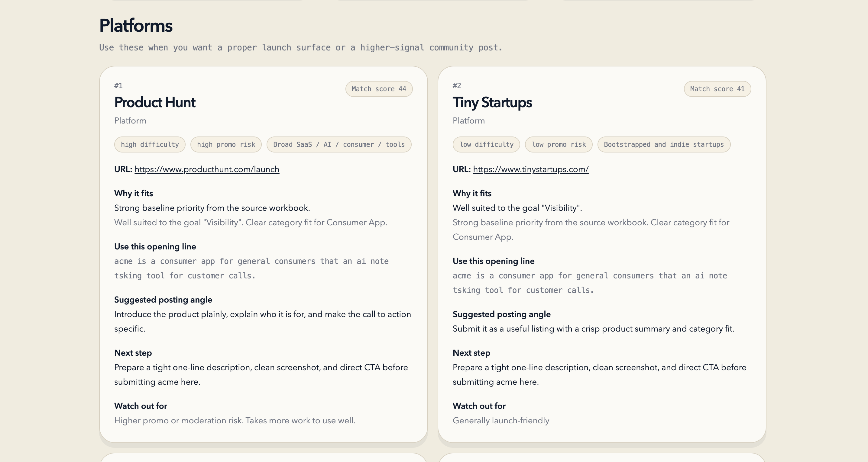The width and height of the screenshot is (868, 462).
Task: Click the Match score 41 badge
Action: 717,89
